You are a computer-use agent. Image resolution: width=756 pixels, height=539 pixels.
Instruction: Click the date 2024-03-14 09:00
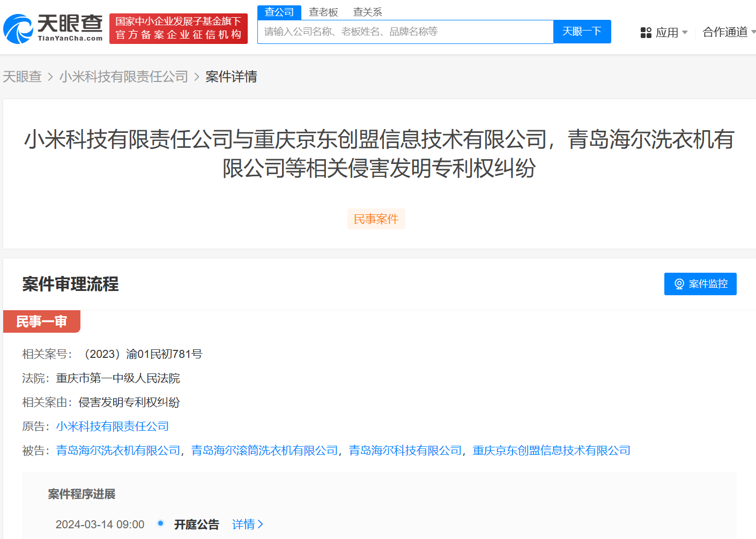click(100, 525)
